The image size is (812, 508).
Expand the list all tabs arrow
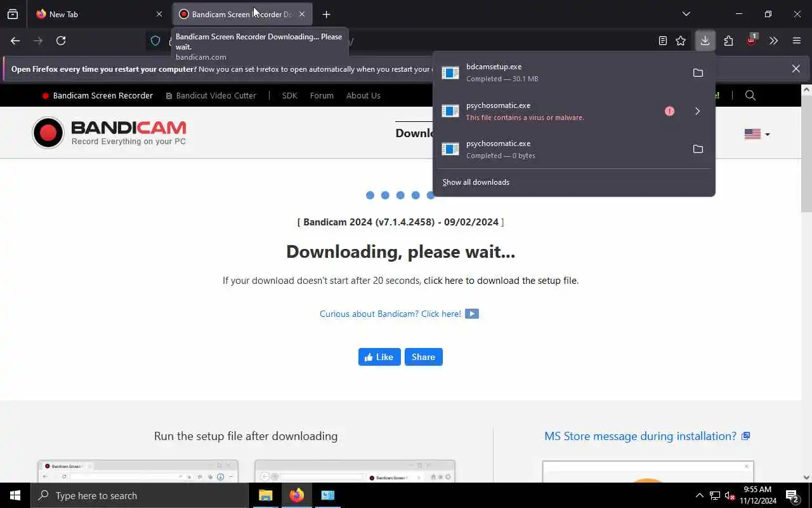point(686,14)
